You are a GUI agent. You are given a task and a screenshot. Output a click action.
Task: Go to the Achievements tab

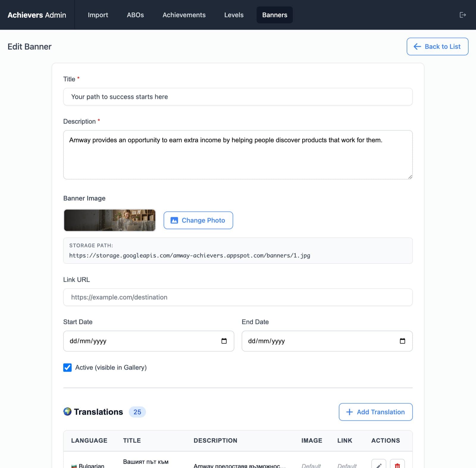(x=184, y=15)
